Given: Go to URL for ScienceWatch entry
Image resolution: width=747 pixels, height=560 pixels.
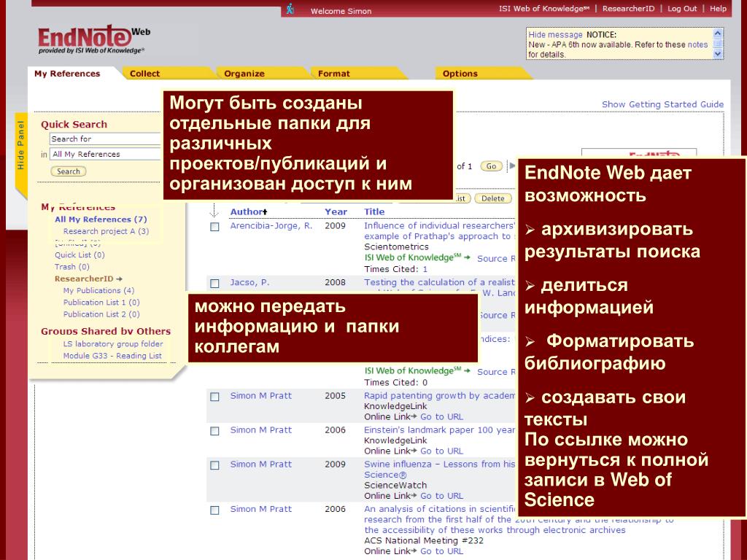Looking at the screenshot, I should 441,496.
